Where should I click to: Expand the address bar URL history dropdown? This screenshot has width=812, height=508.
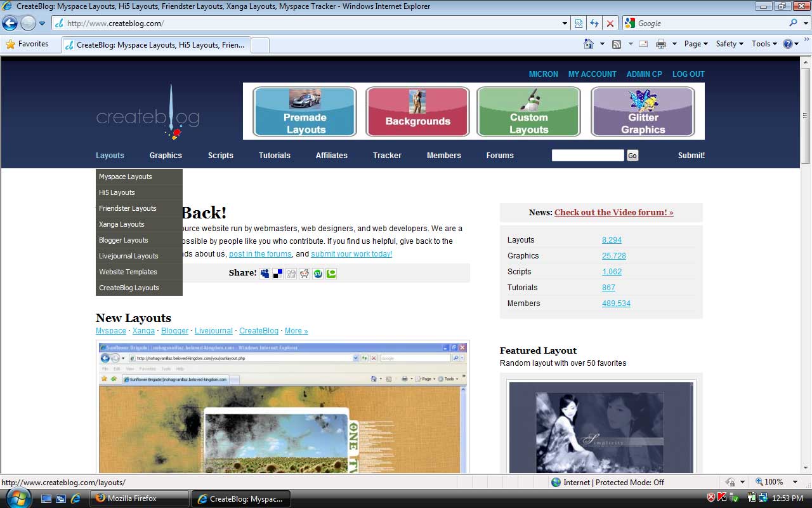click(x=565, y=23)
